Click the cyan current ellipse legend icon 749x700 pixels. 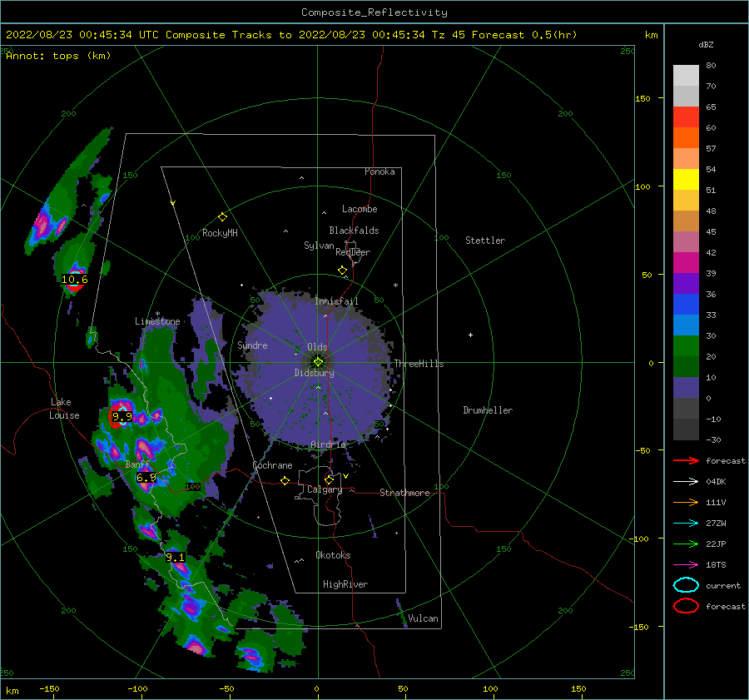point(686,585)
